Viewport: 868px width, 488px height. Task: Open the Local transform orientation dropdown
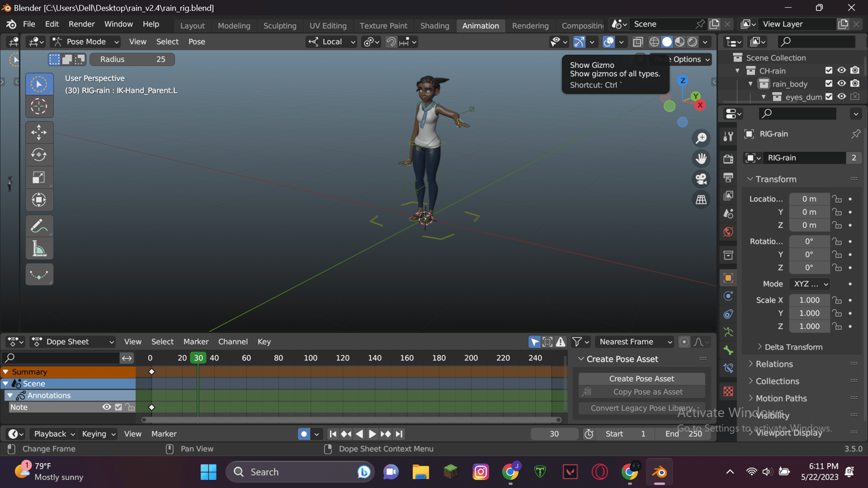(331, 42)
